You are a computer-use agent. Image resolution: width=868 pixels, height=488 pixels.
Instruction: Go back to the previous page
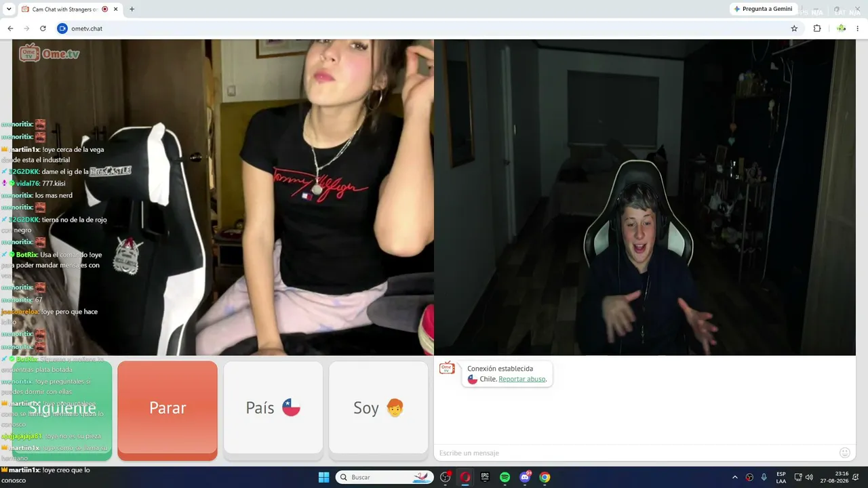pos(10,28)
